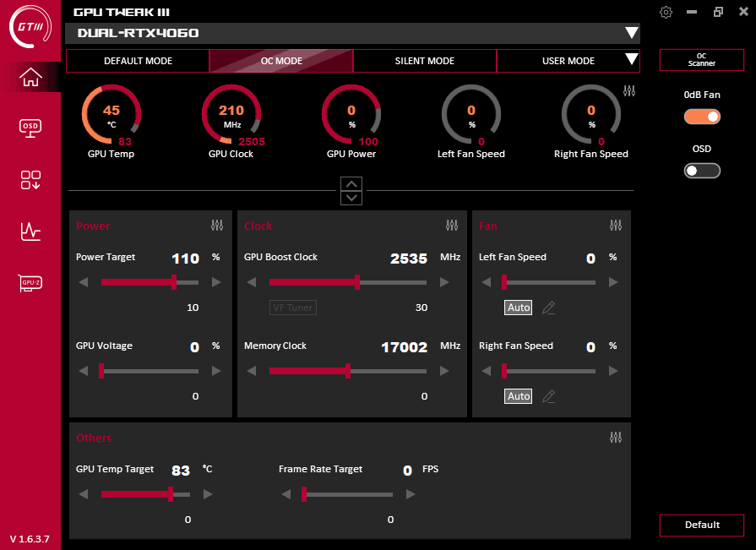Click the version text V 1.6.3.7
756x550 pixels.
(30, 539)
